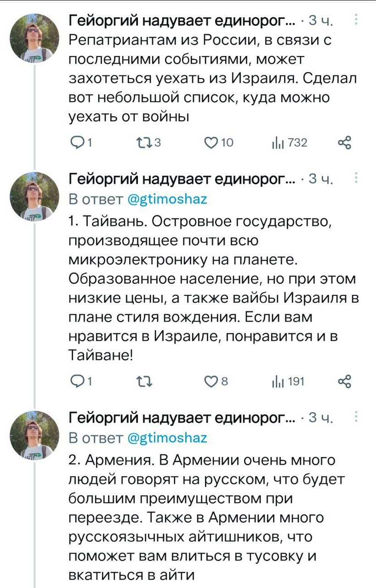Share the Taiwan tweet
Image resolution: width=376 pixels, height=588 pixels.
coord(344,380)
